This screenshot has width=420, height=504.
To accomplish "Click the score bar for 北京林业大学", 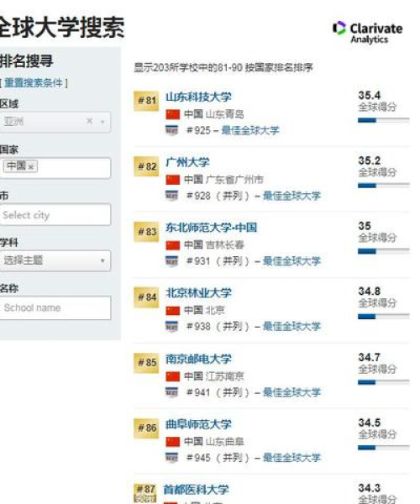I will click(x=383, y=317).
